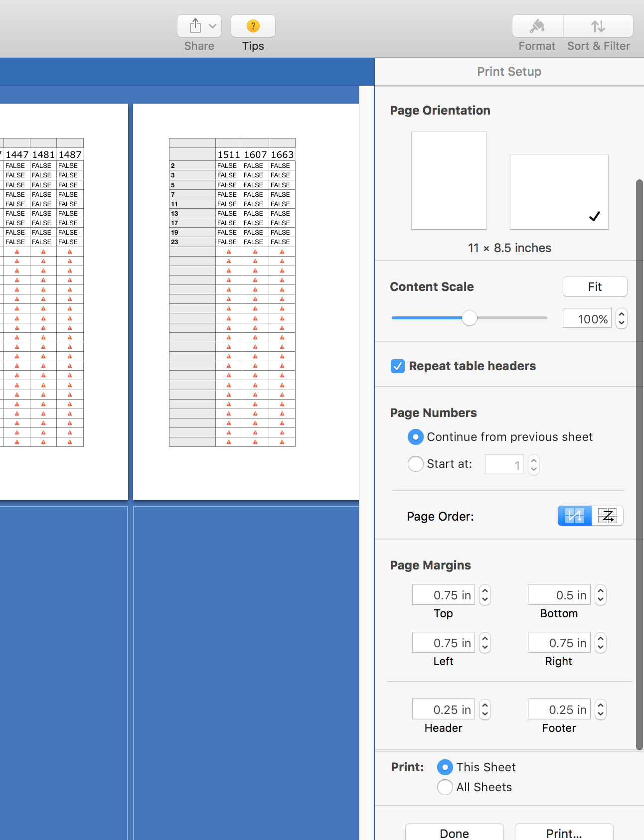Click column header 1511 in preview

point(229,154)
